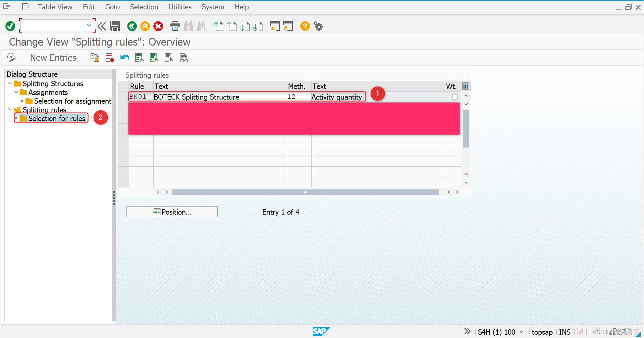
Task: Open table column settings icon
Action: (466, 86)
